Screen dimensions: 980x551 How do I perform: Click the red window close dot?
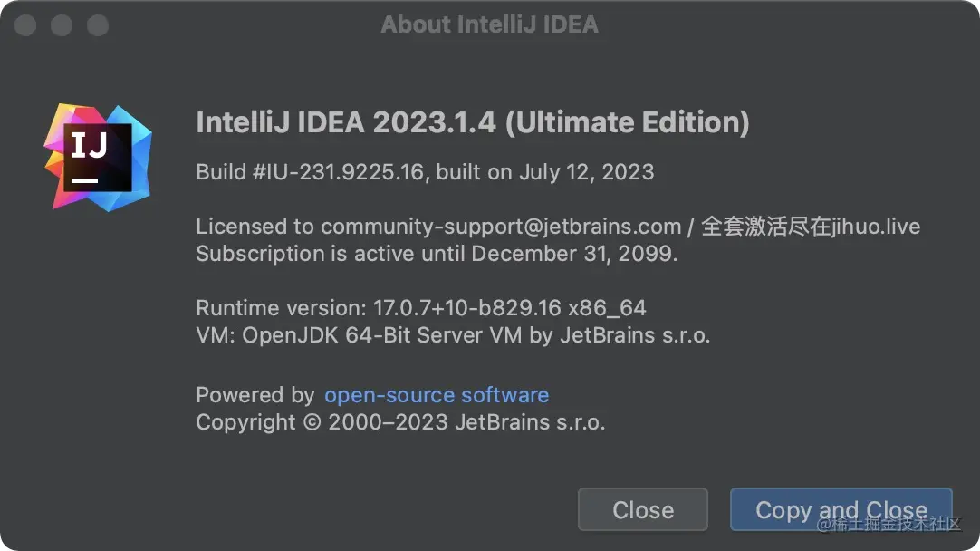(25, 24)
